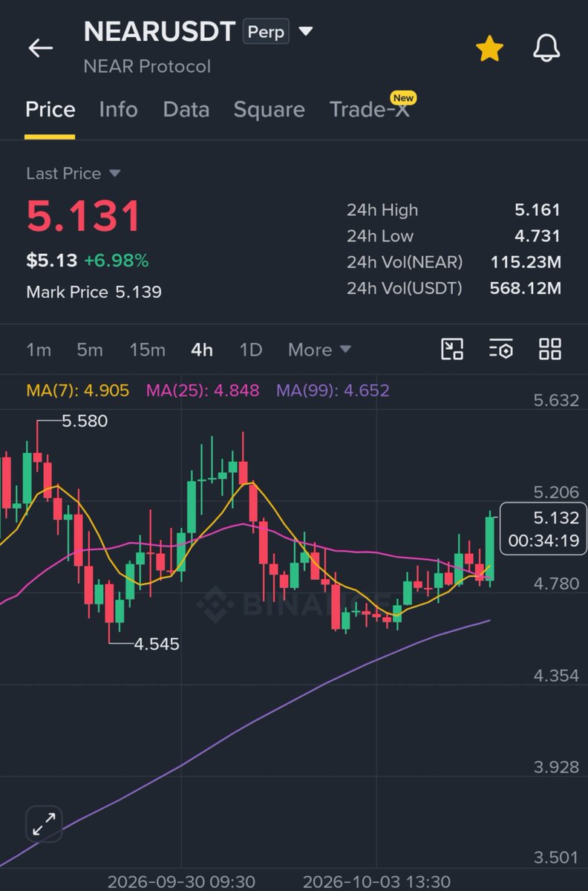The image size is (588, 891).
Task: Click the MA(7): 4.905 indicator label
Action: click(77, 391)
